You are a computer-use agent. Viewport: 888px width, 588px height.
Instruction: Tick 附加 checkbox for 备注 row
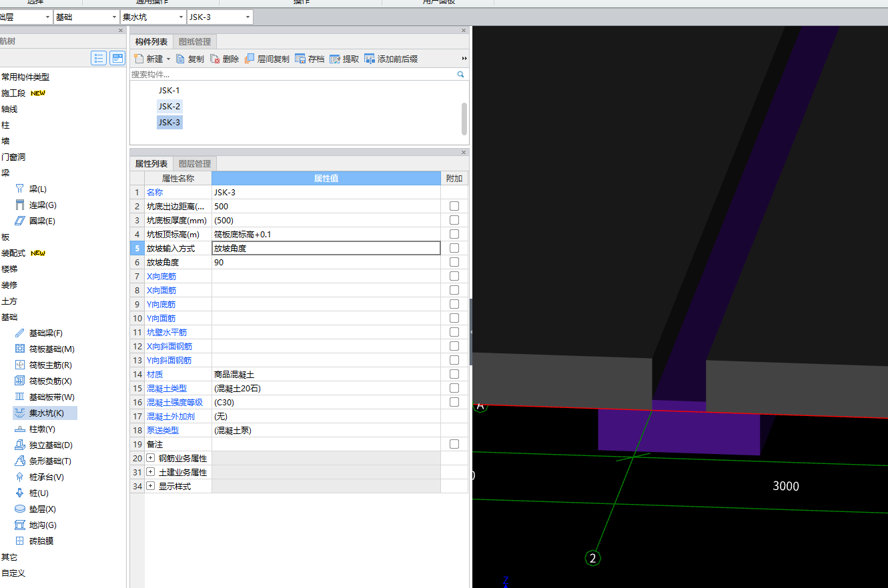(x=454, y=444)
